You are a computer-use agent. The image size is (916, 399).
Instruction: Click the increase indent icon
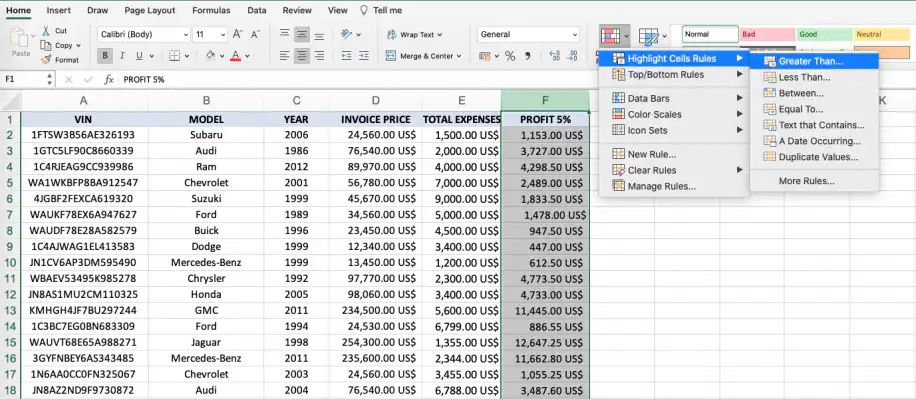click(364, 56)
